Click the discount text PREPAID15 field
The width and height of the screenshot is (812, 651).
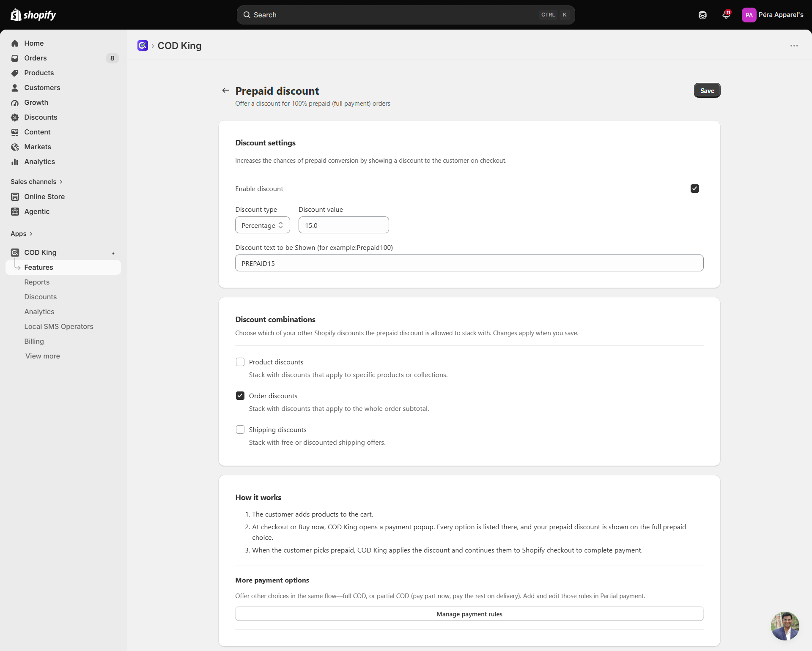pos(469,263)
